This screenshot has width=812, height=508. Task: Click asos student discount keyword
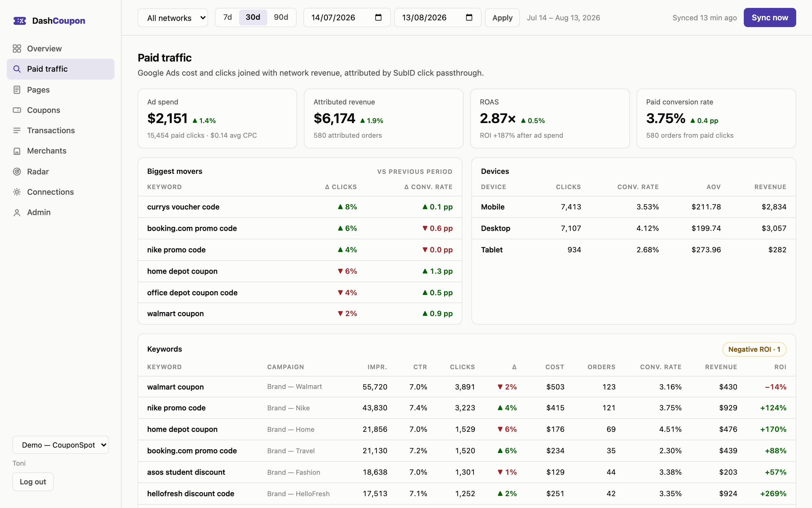click(186, 472)
